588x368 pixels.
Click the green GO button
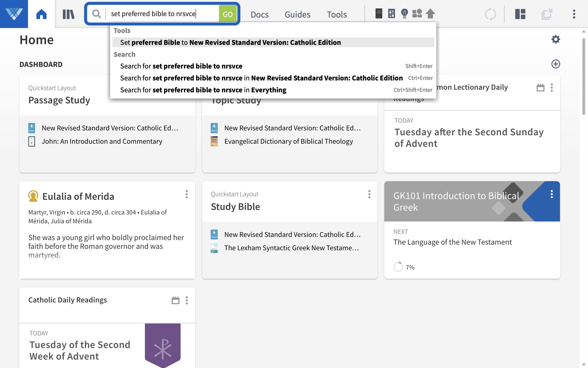click(228, 14)
